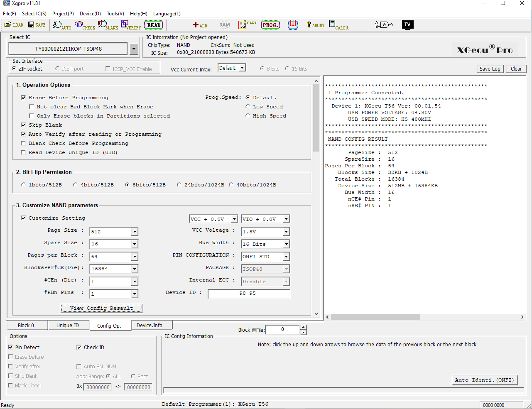Viewport: 532px width, 409px height.
Task: Open the Select IC chip dropdown arrow
Action: [134, 49]
